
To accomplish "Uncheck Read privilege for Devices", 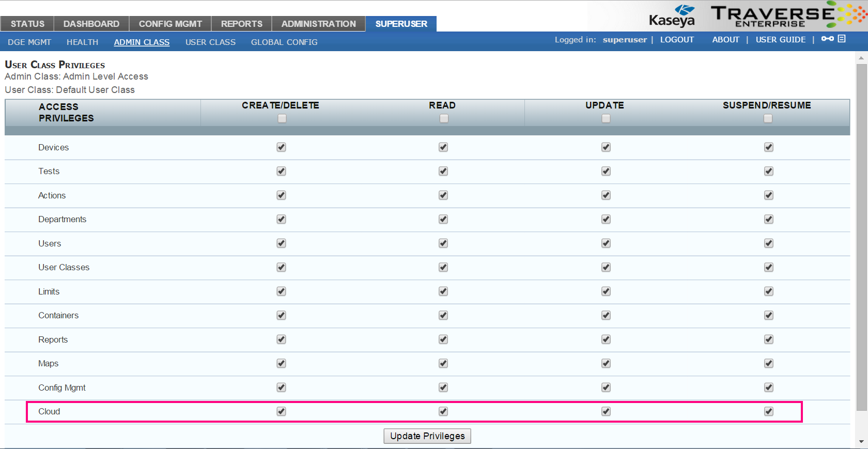I will [x=443, y=147].
